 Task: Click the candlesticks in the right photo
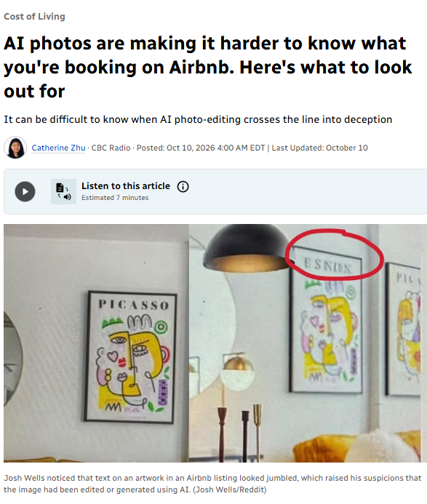click(x=239, y=433)
